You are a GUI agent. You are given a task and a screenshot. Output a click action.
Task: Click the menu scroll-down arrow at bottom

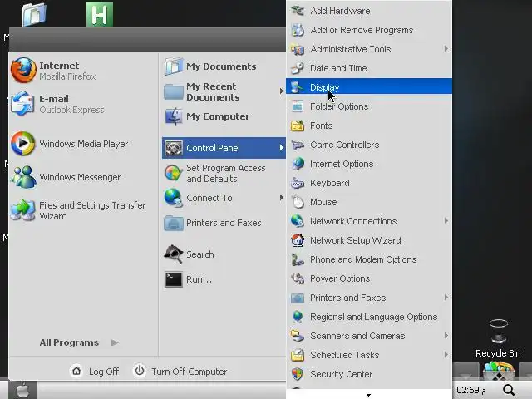coord(368,395)
